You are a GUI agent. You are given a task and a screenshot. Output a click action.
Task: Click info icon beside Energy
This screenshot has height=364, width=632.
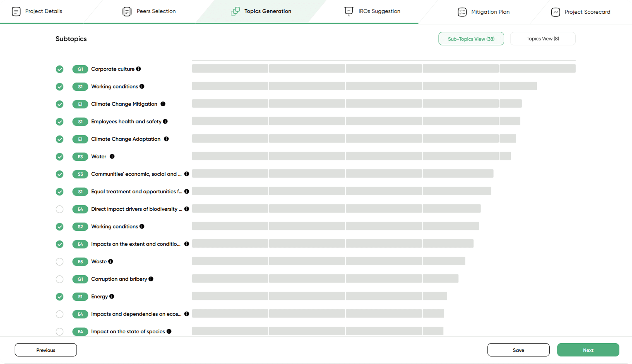click(x=112, y=296)
